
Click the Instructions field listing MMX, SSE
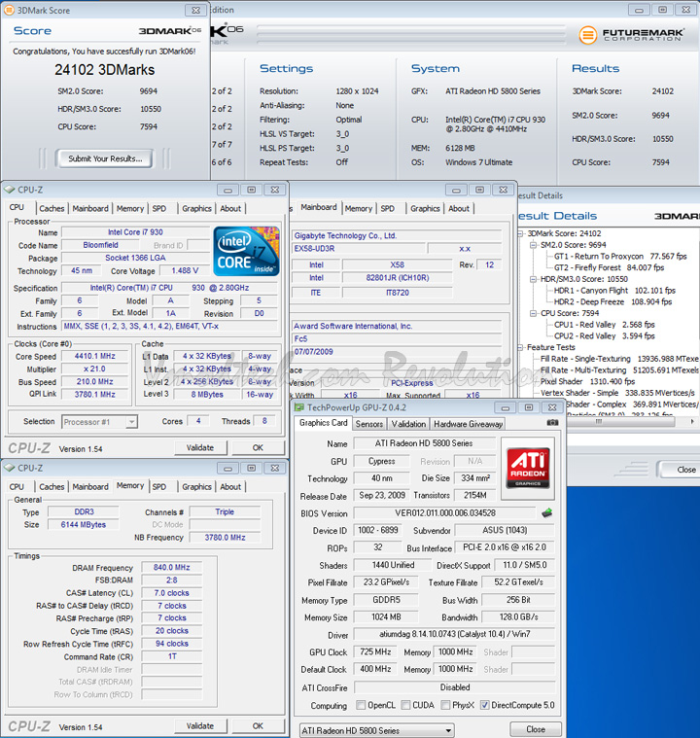pos(170,326)
